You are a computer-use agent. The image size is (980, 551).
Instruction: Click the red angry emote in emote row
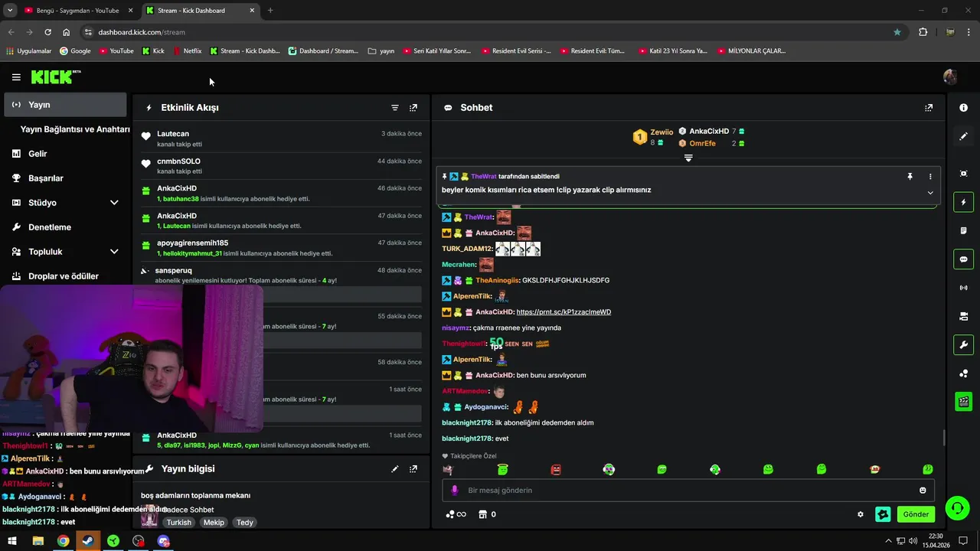556,469
